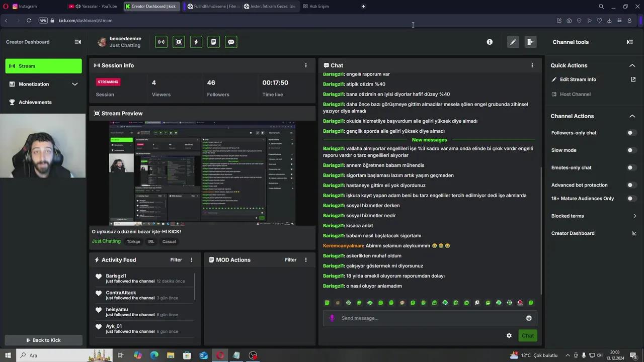Click the lightning bolt icon in header toolbar
Image resolution: width=644 pixels, height=362 pixels.
(196, 42)
